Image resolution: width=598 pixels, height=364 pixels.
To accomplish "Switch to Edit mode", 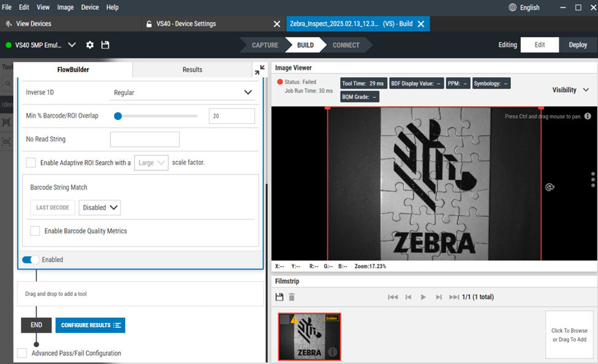I will (540, 45).
